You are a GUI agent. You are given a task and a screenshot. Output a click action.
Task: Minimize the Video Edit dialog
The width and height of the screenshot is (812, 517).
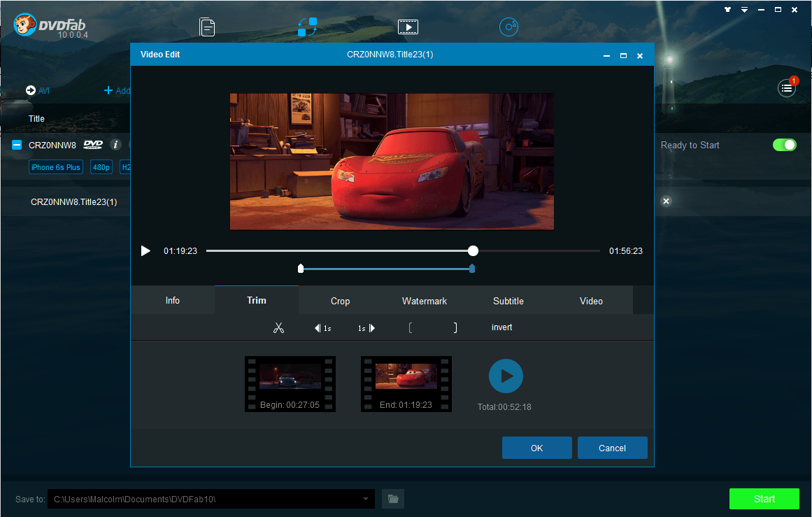tap(606, 55)
